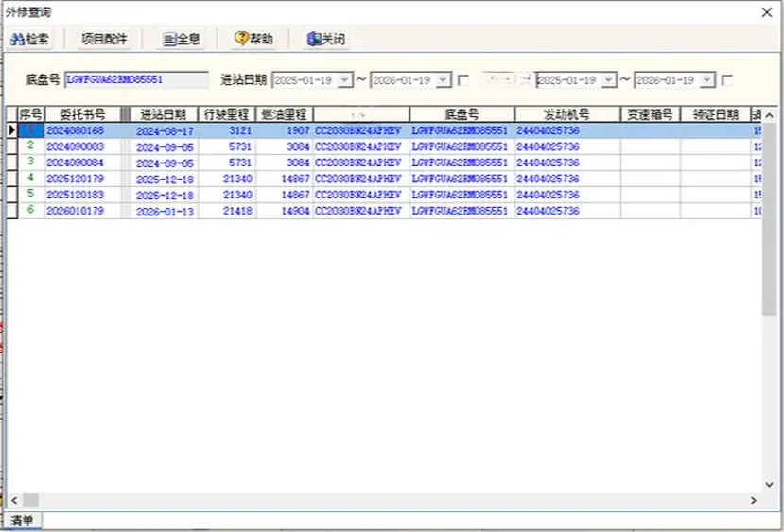Screen dimensions: 784x532
Task: Expand the second date range start dropdown
Action: click(608, 80)
